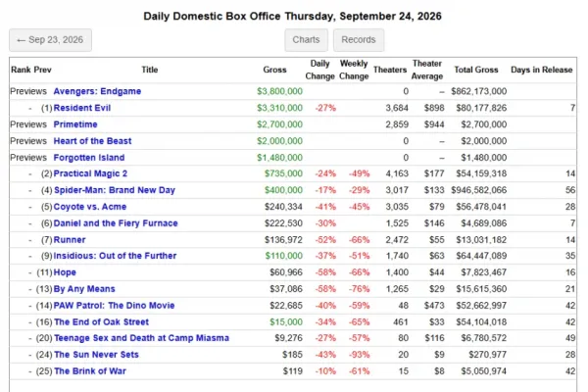Open the Charts button

coord(306,40)
